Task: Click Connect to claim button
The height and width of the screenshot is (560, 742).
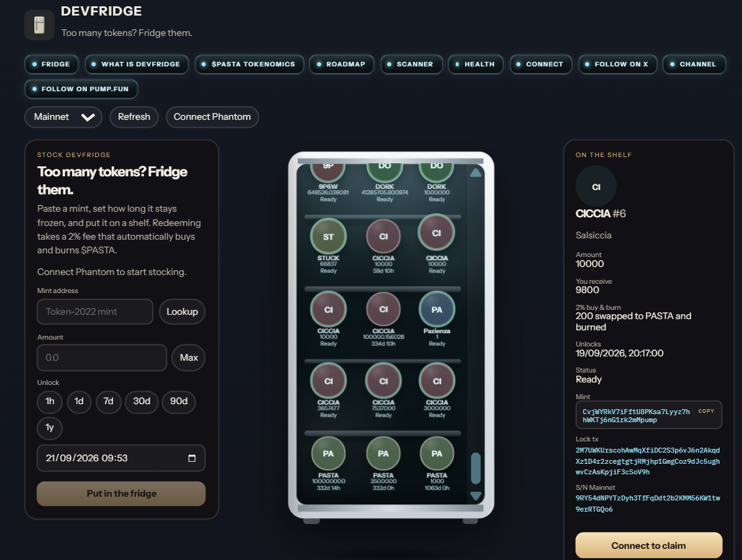Action: [x=648, y=545]
